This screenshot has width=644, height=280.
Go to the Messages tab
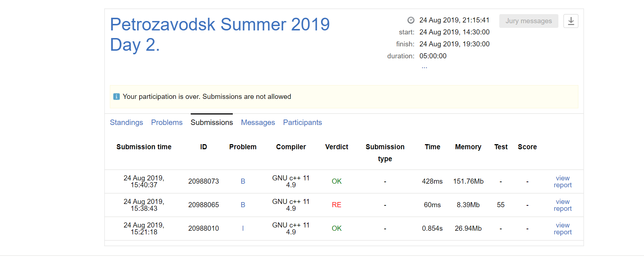tap(258, 122)
